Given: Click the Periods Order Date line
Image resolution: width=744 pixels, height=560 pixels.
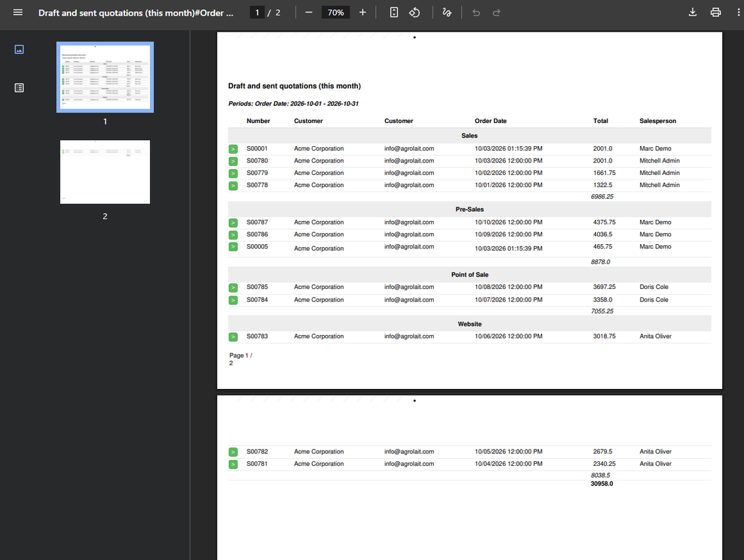Looking at the screenshot, I should point(293,103).
